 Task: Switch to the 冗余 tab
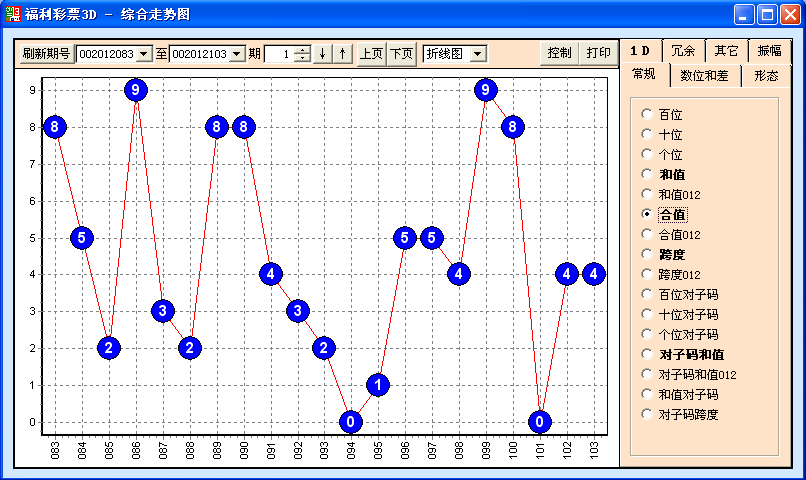pos(683,51)
